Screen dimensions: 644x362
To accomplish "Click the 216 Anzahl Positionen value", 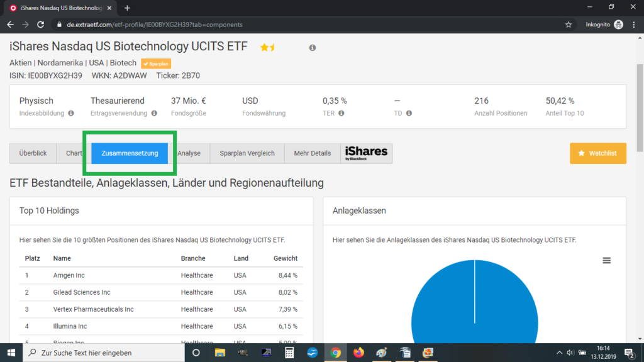I will [x=481, y=101].
